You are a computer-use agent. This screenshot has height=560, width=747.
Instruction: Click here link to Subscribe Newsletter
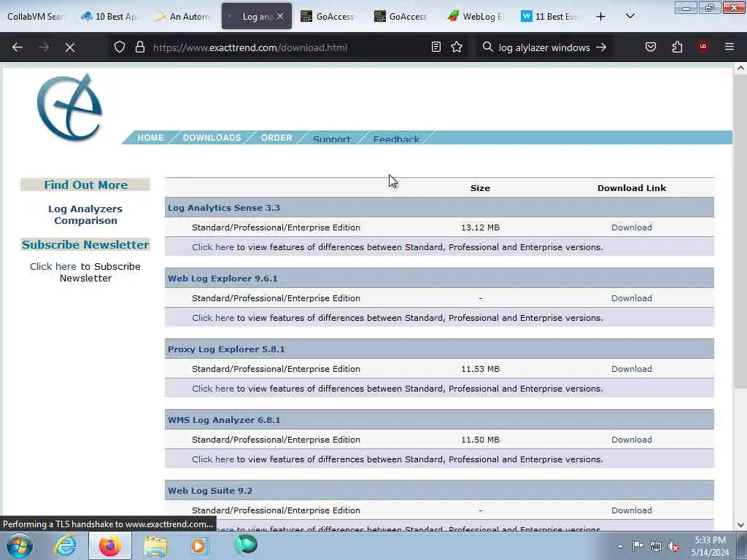53,267
